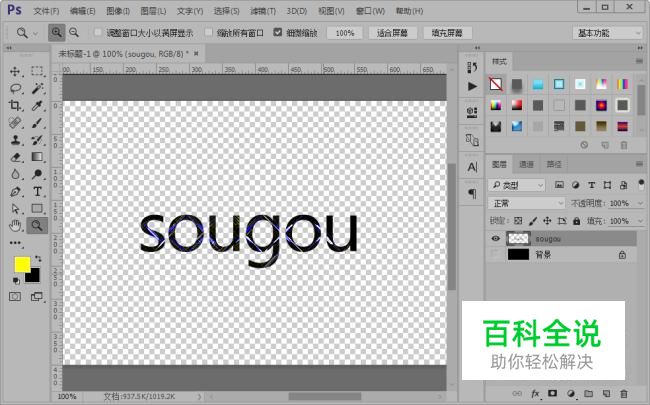
Task: Toggle Quick Mask mode
Action: pos(15,296)
